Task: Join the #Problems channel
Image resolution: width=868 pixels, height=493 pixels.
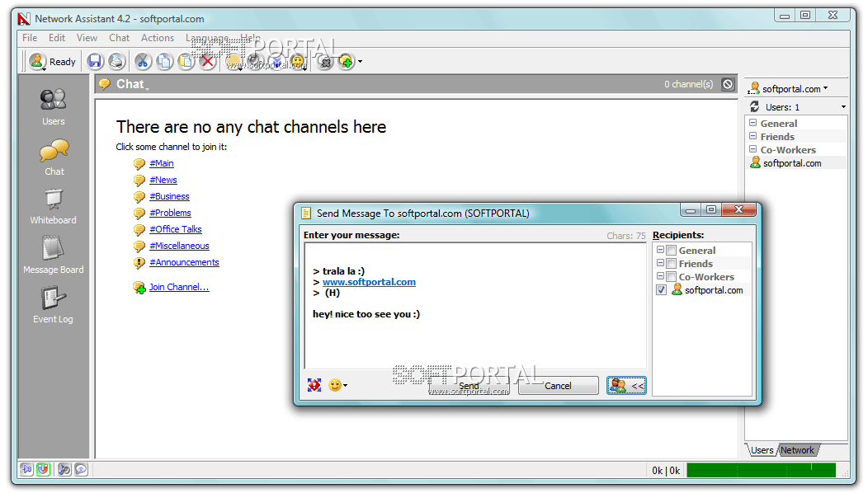Action: (x=170, y=213)
